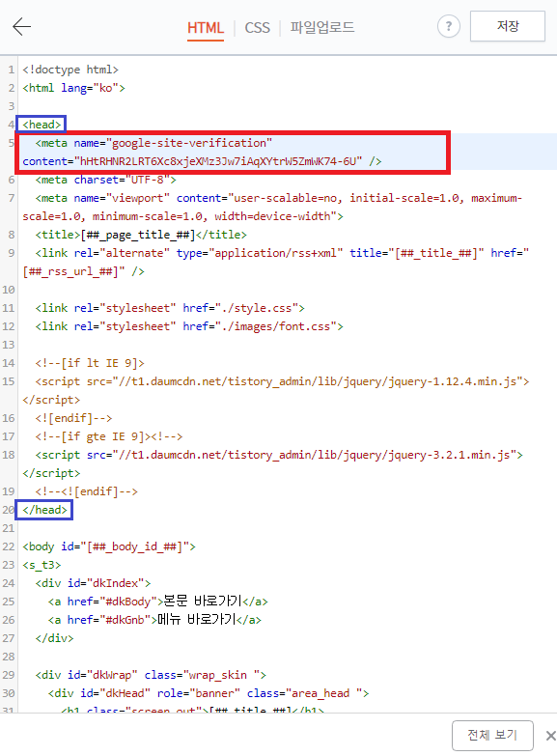The width and height of the screenshot is (557, 756).
Task: Click the closing </div> on line 27
Action: click(54, 638)
